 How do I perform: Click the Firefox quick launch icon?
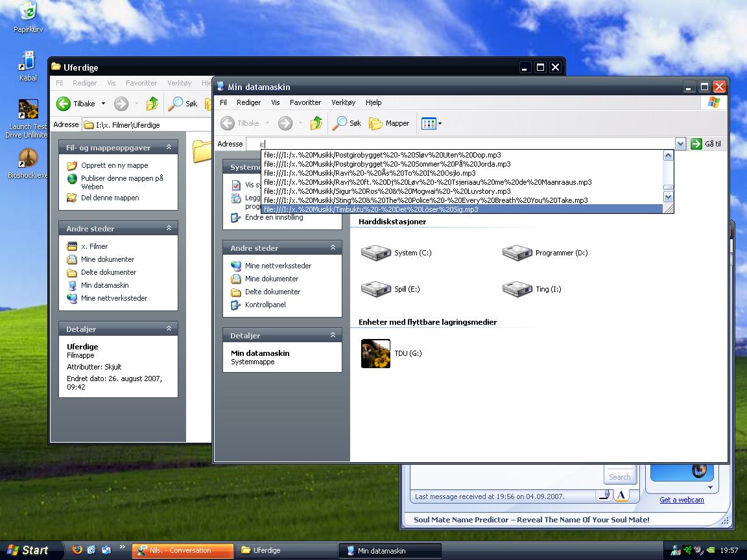point(77,550)
